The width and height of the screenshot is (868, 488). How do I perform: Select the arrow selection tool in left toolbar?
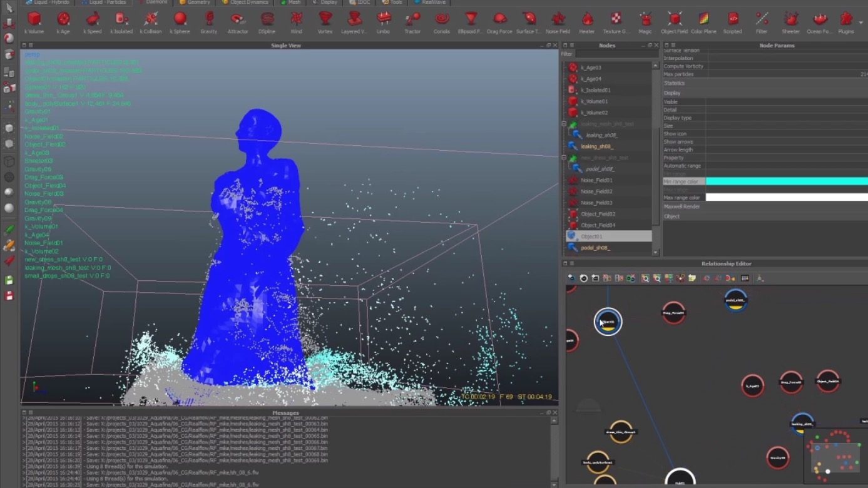pos(9,8)
